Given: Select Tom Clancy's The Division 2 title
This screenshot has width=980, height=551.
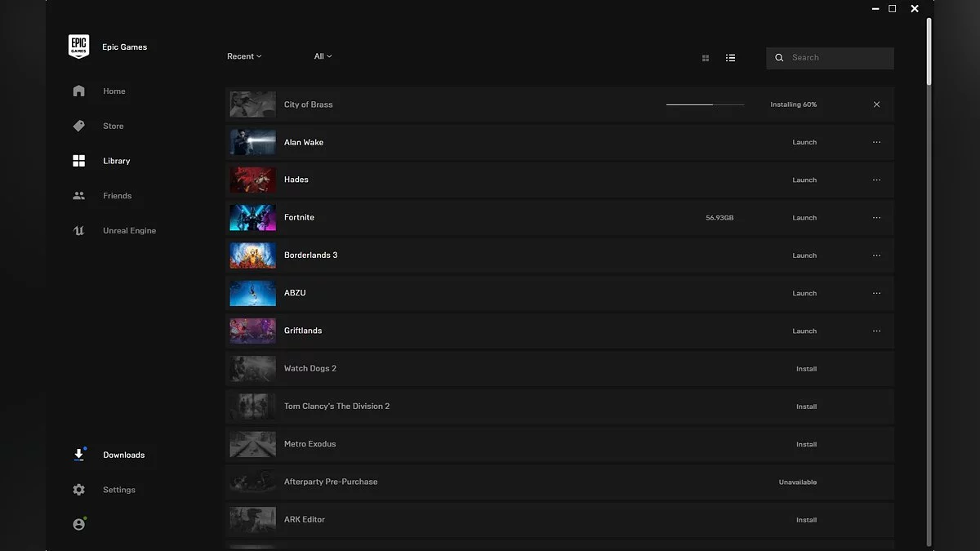Looking at the screenshot, I should 336,407.
